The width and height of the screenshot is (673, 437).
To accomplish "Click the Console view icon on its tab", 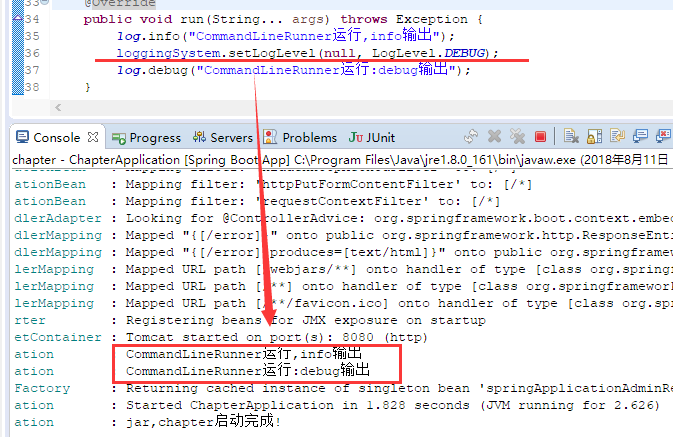I will (x=22, y=137).
